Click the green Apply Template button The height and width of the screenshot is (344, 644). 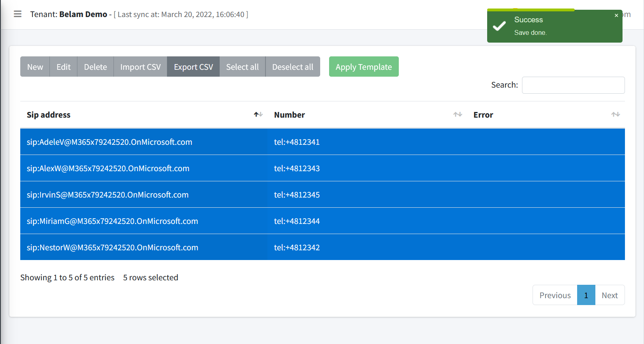point(364,67)
